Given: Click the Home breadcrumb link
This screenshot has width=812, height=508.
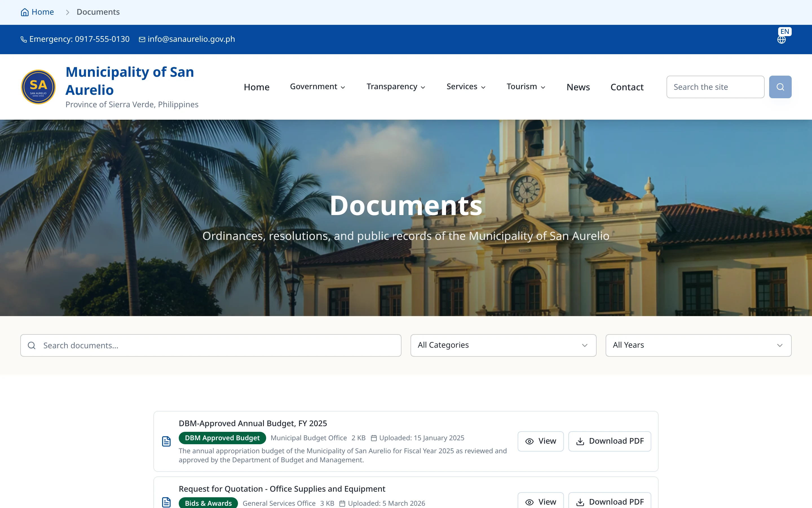Looking at the screenshot, I should 37,12.
